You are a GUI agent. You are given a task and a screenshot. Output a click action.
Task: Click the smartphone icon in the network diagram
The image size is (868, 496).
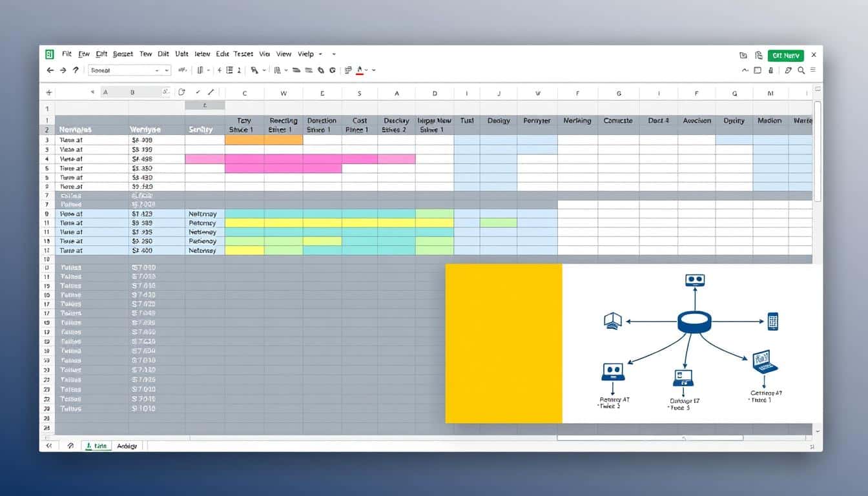pyautogui.click(x=772, y=321)
